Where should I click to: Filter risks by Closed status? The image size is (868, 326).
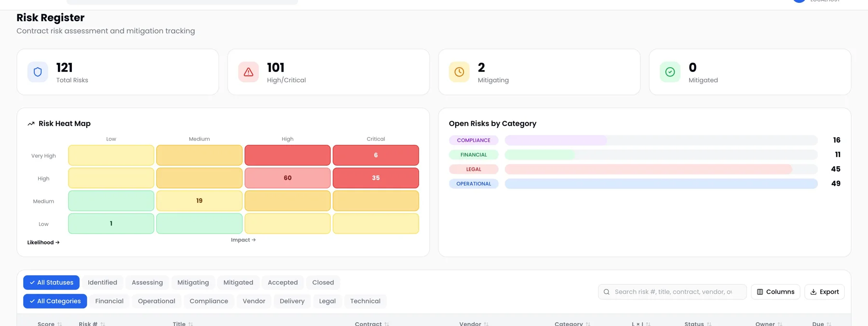(323, 283)
